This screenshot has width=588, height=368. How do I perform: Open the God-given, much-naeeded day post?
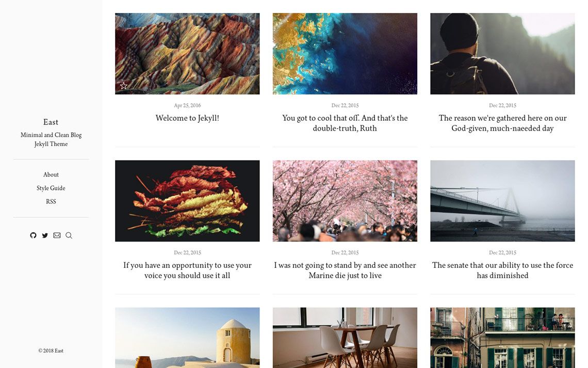(502, 123)
